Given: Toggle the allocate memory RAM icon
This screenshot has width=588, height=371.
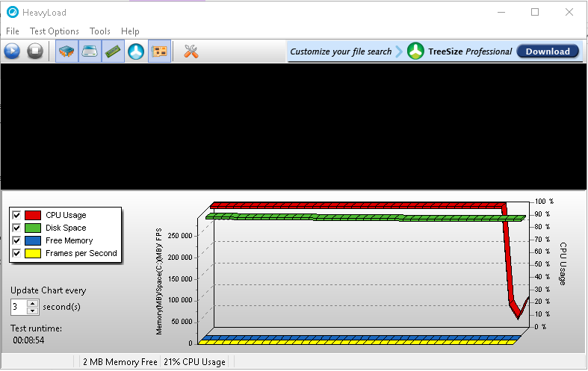Looking at the screenshot, I should 113,52.
